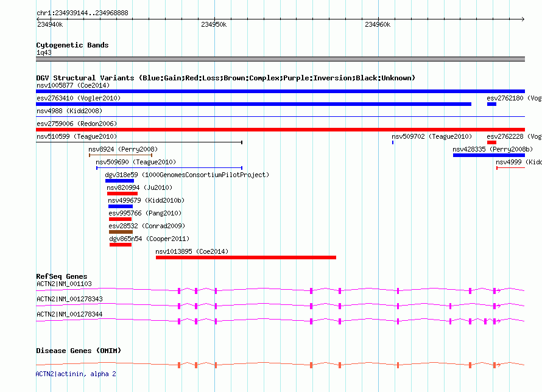Image resolution: width=542 pixels, height=392 pixels.
Task: Click the esv995766 (Pang2010) label
Action: (x=145, y=213)
